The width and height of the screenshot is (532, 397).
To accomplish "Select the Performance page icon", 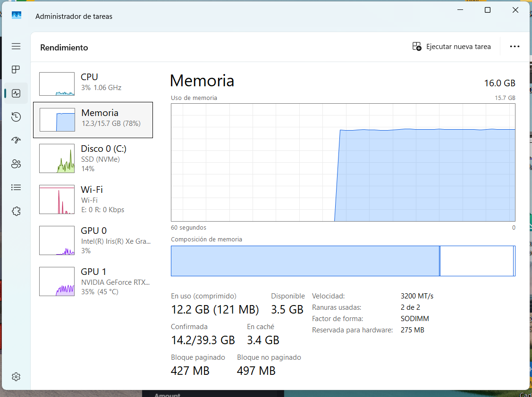I will click(x=16, y=93).
